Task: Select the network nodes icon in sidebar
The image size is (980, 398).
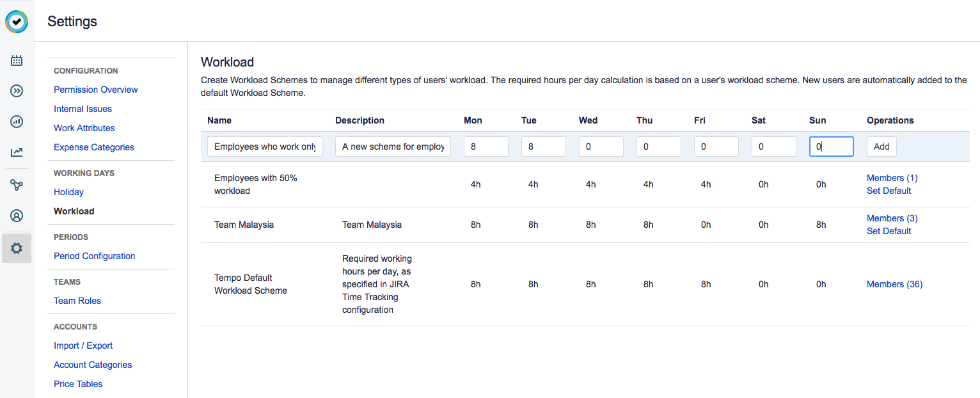Action: pyautogui.click(x=16, y=185)
